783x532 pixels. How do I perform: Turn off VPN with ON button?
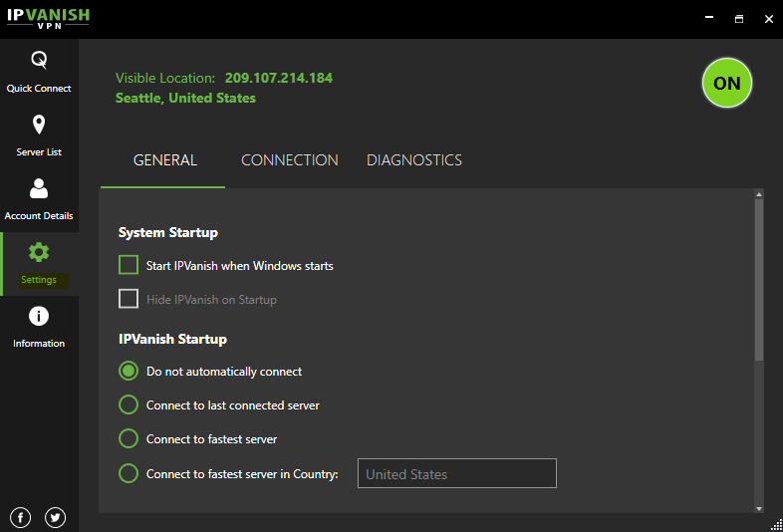point(726,83)
